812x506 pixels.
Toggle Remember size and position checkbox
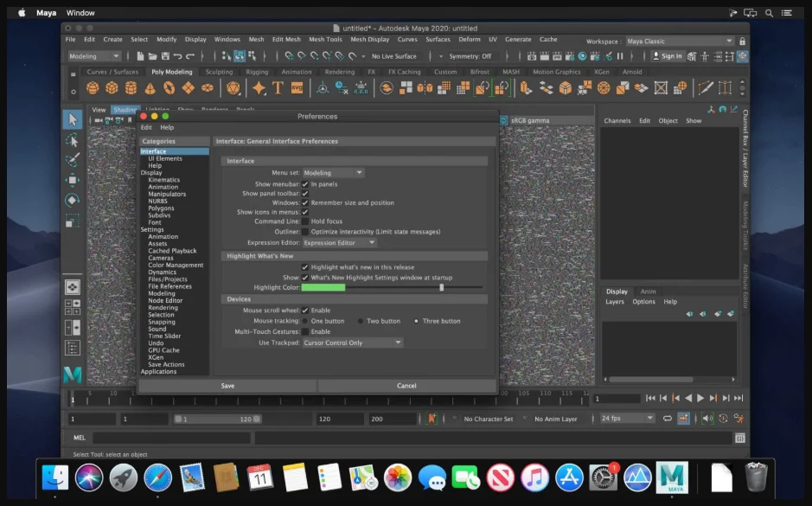[x=305, y=203]
